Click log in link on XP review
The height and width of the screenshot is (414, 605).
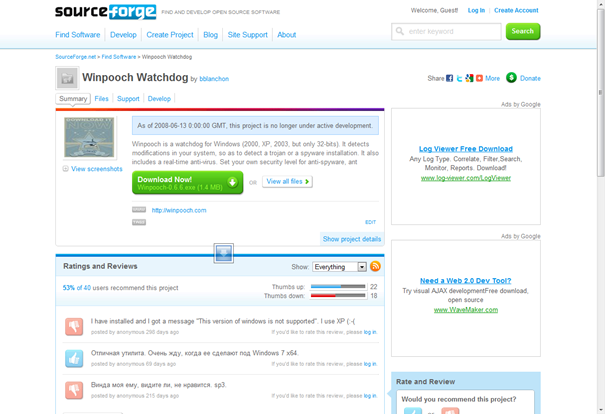coord(370,332)
